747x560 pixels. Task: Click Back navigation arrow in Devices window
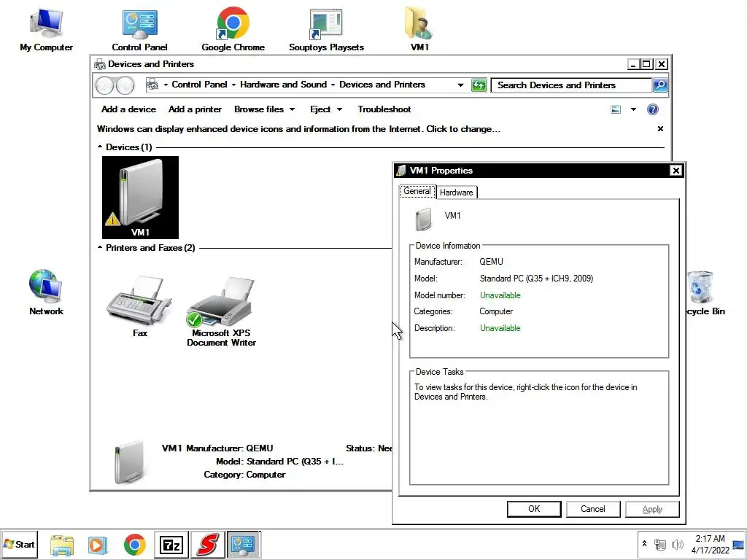pyautogui.click(x=105, y=85)
